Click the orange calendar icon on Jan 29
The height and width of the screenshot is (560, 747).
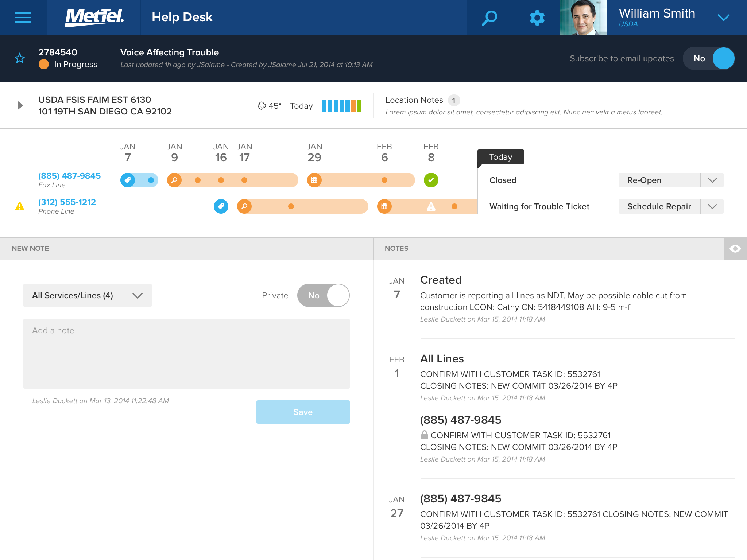314,180
